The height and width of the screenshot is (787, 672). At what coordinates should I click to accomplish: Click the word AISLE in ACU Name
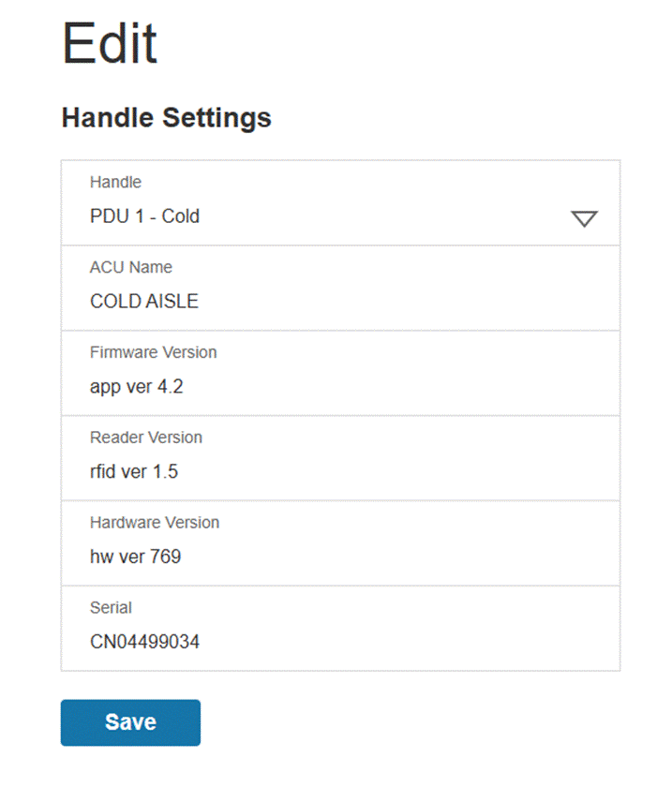(173, 302)
